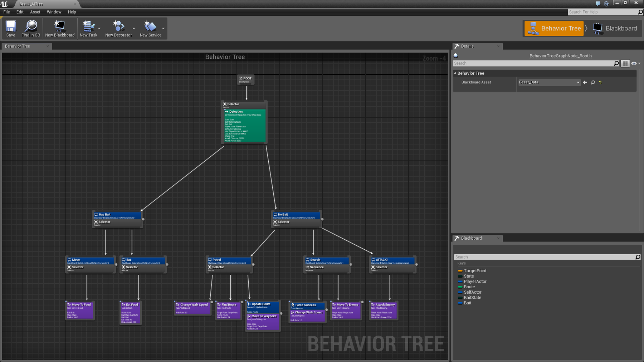Open Details view options eye icon
644x362 pixels.
click(x=635, y=63)
